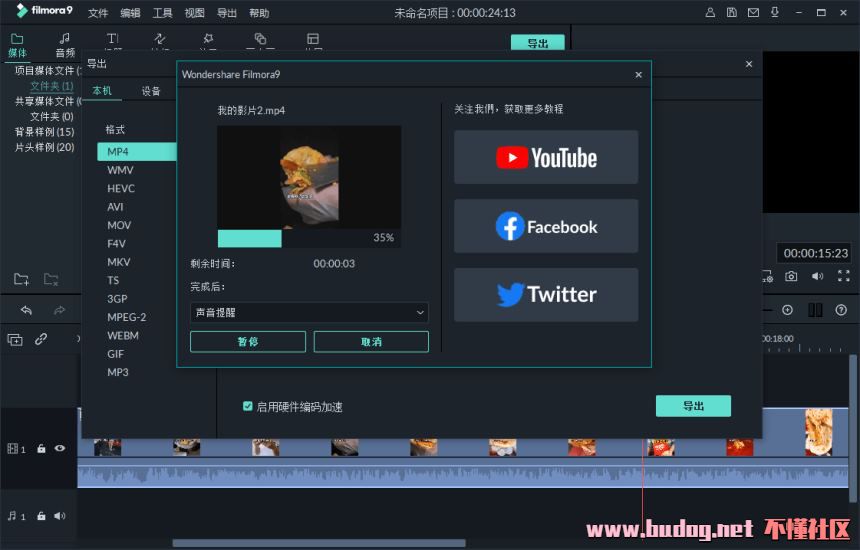Screen dimensions: 860x550
Task: Enter fullscreen preview mode
Action: coord(844,276)
